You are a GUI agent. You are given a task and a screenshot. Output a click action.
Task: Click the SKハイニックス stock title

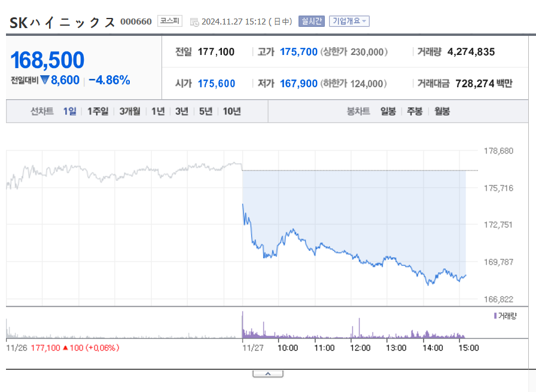click(x=62, y=23)
